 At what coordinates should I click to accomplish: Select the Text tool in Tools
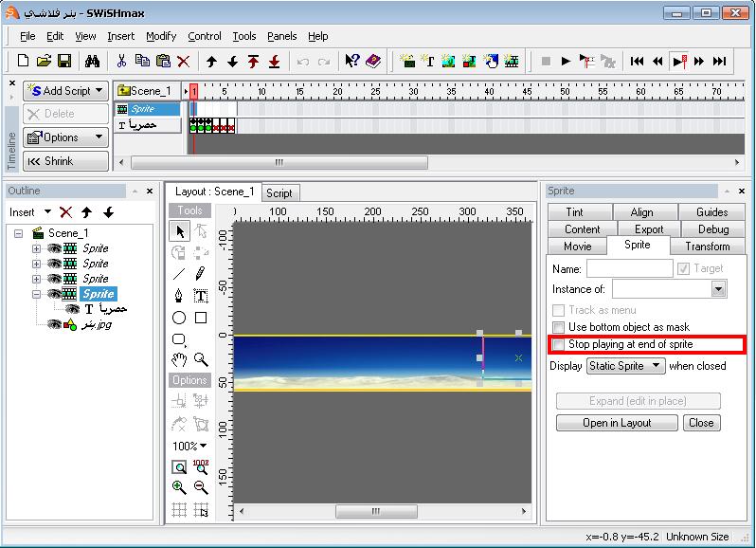[201, 296]
